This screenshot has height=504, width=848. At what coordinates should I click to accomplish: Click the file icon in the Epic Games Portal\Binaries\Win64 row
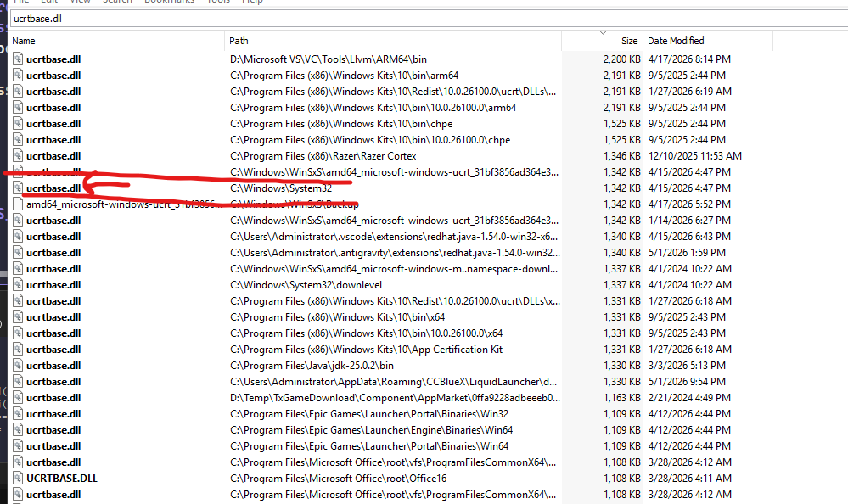coord(18,446)
